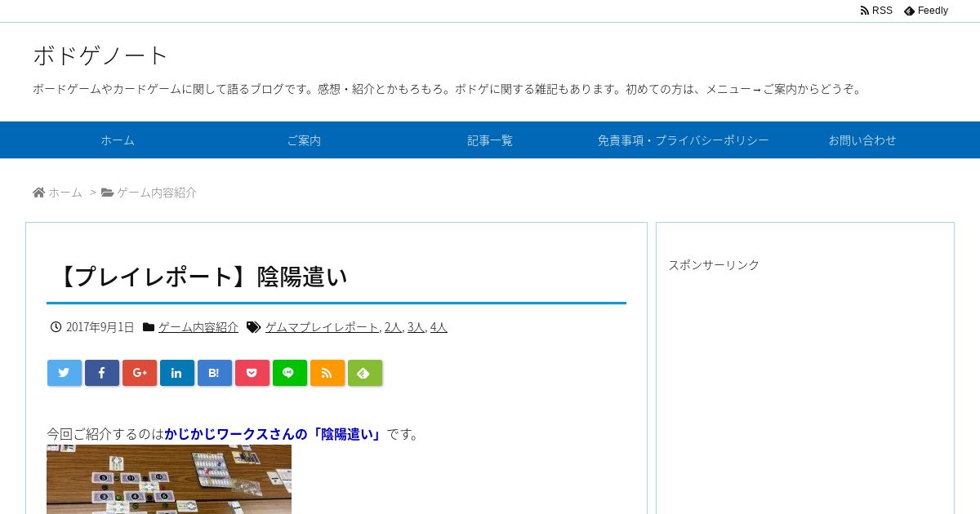The width and height of the screenshot is (980, 514).
Task: Click the home icon in the breadcrumb
Action: click(x=38, y=193)
